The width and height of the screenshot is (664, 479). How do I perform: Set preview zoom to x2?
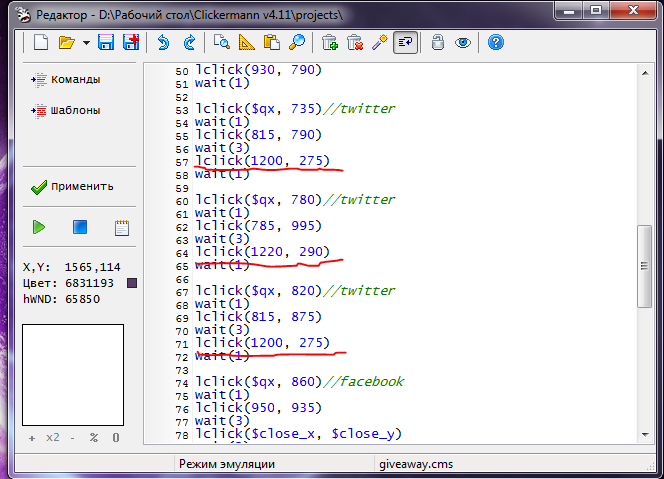tap(53, 437)
